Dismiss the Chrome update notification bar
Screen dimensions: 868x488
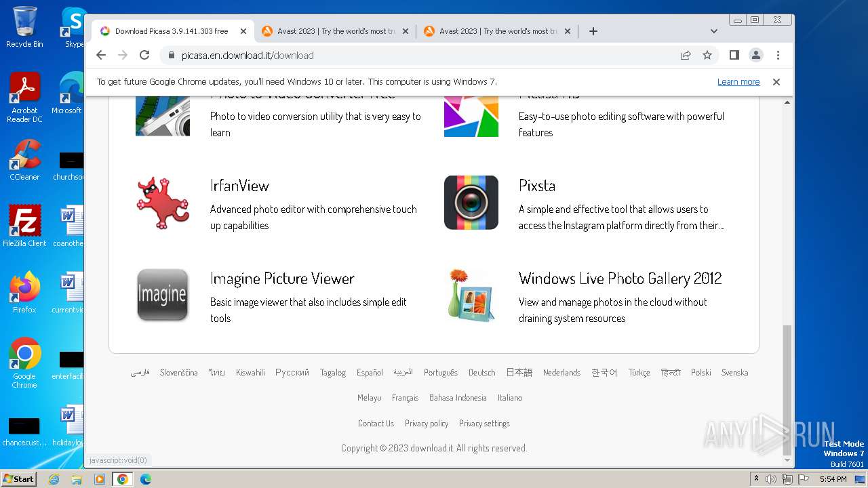coord(776,82)
